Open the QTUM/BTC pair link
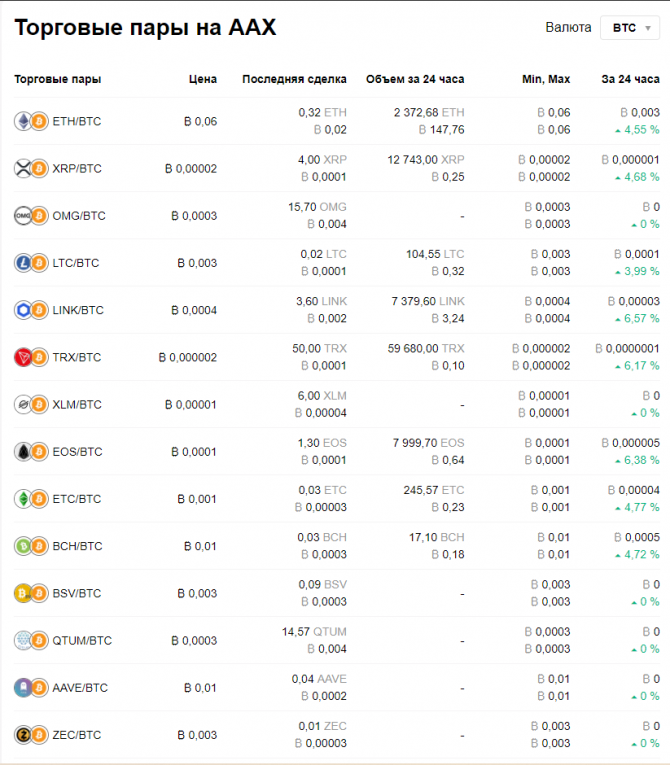This screenshot has width=670, height=765. (x=82, y=641)
